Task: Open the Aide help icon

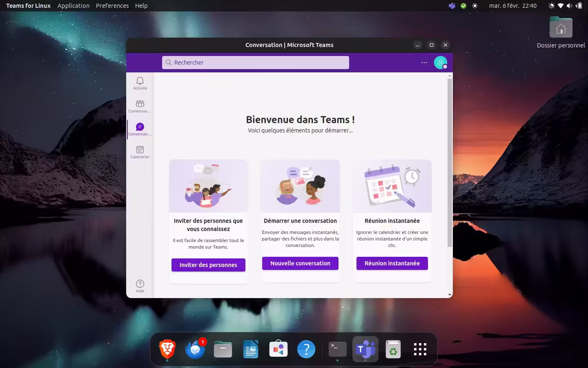Action: (x=140, y=286)
